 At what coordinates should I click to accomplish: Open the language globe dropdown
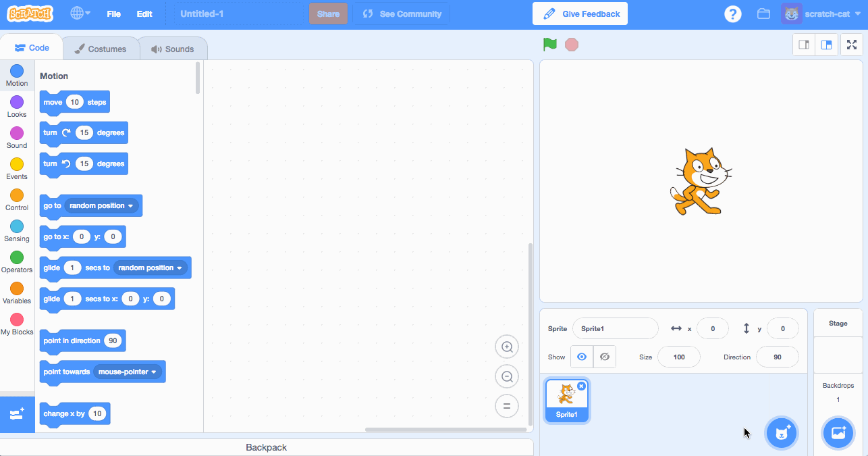[x=81, y=14]
